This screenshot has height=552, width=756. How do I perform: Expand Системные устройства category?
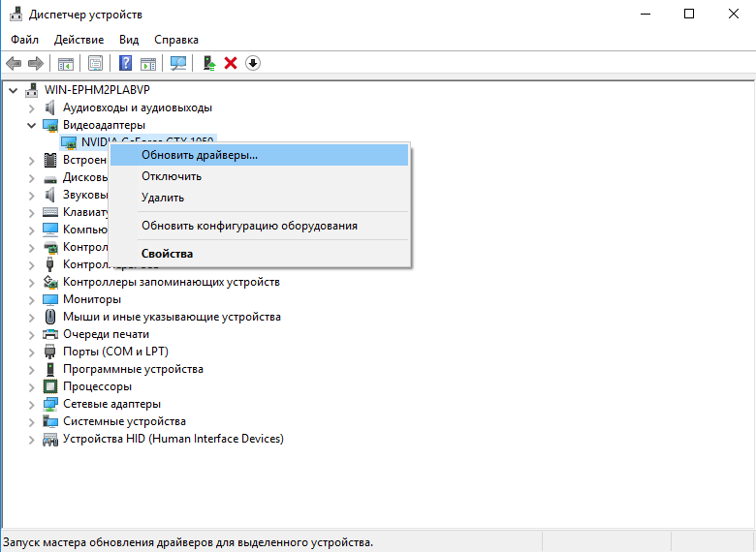point(32,422)
